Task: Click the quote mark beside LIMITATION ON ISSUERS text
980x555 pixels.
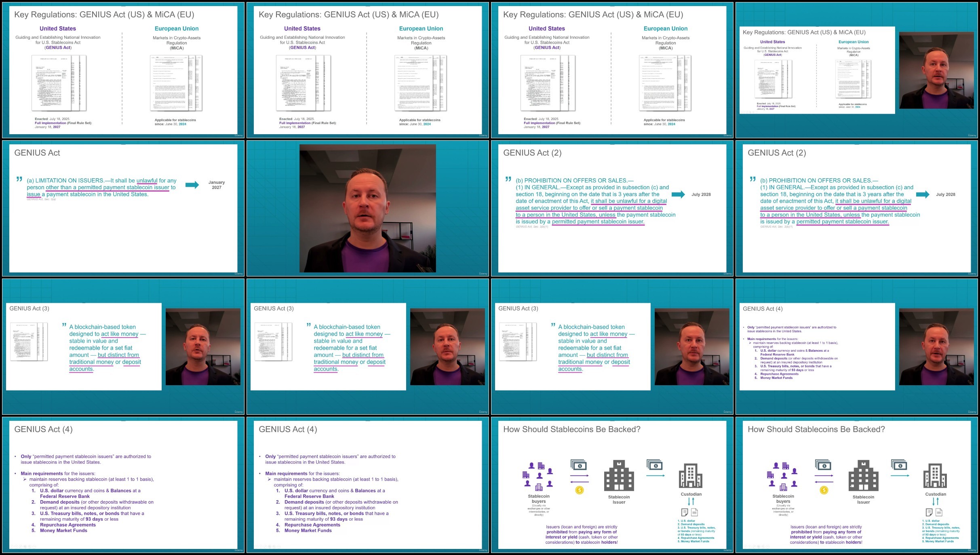Action: pyautogui.click(x=19, y=179)
